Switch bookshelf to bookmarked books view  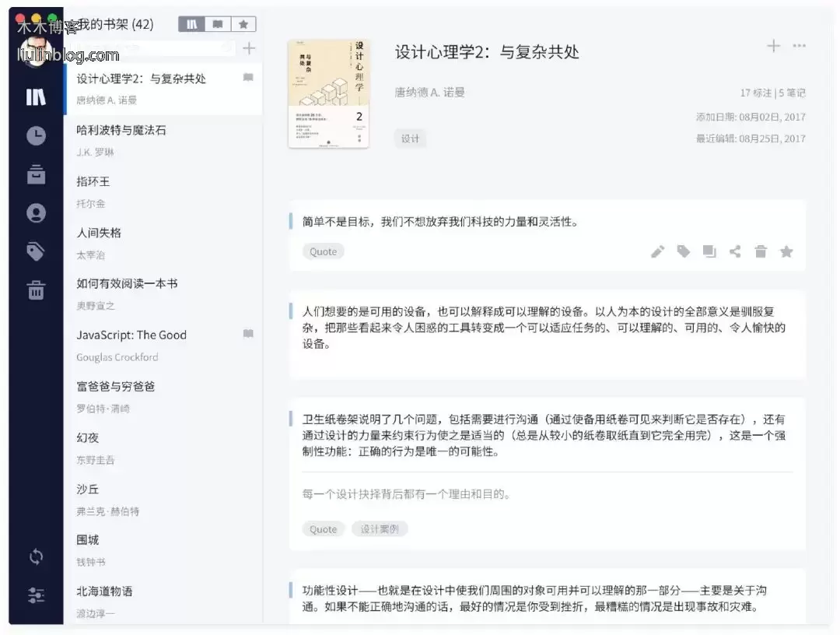pos(217,24)
